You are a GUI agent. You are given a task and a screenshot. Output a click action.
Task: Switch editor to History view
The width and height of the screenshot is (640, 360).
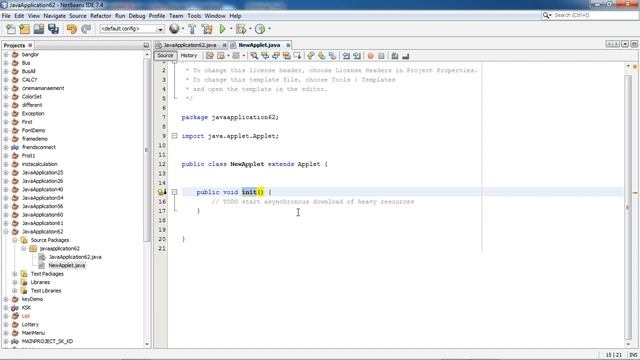pos(189,56)
